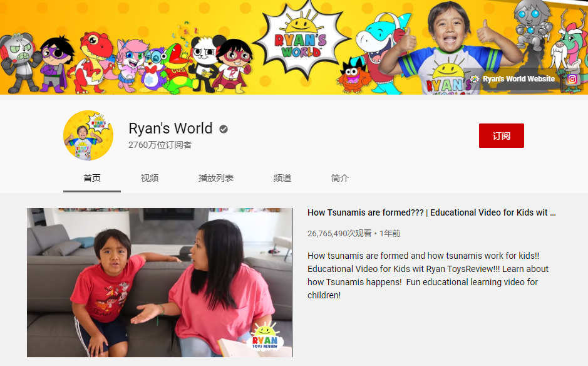The image size is (588, 366).
Task: Click the Ryan ToysReview watermark on video
Action: 265,337
